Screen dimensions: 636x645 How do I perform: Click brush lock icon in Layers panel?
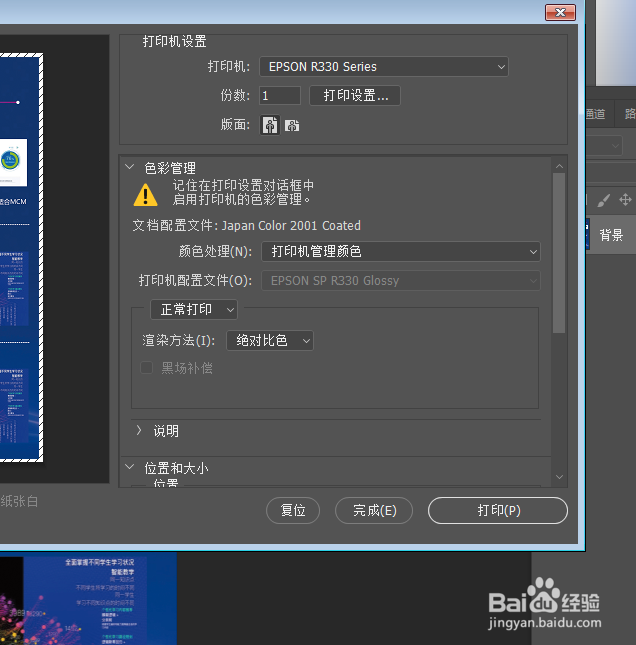604,200
